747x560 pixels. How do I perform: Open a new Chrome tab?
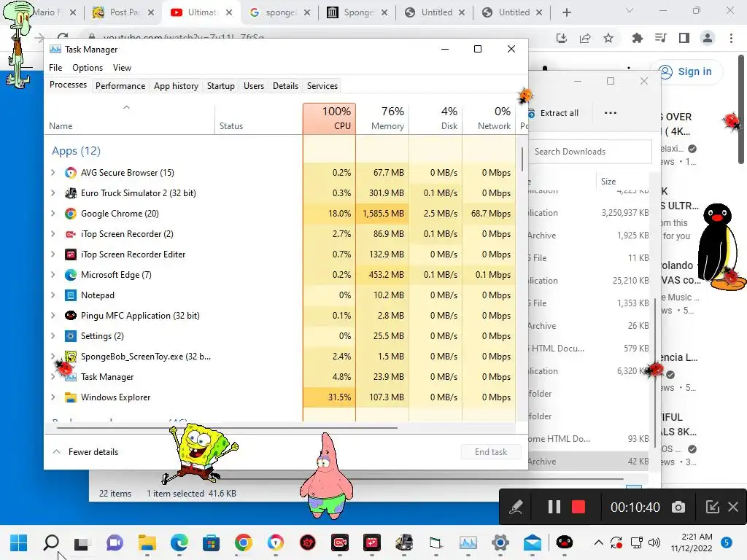click(x=566, y=12)
